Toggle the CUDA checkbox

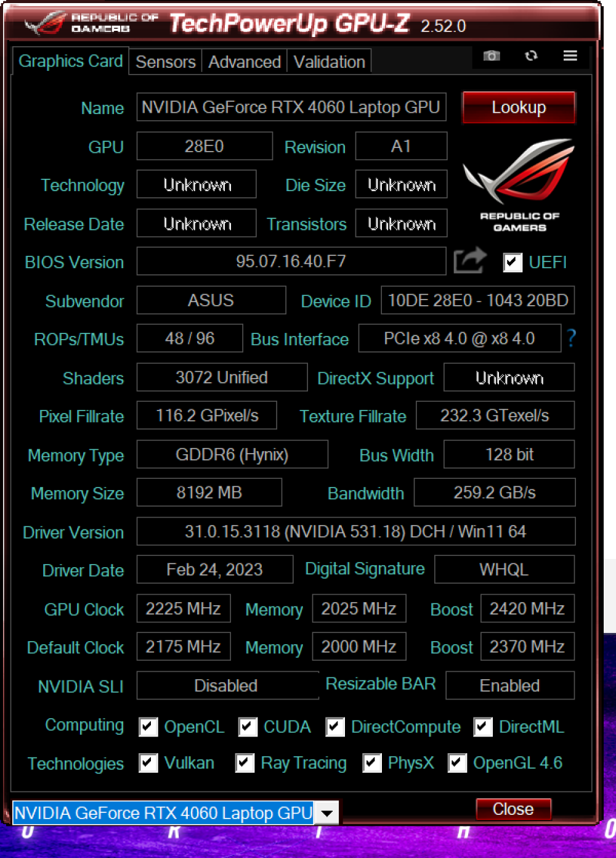pyautogui.click(x=248, y=727)
